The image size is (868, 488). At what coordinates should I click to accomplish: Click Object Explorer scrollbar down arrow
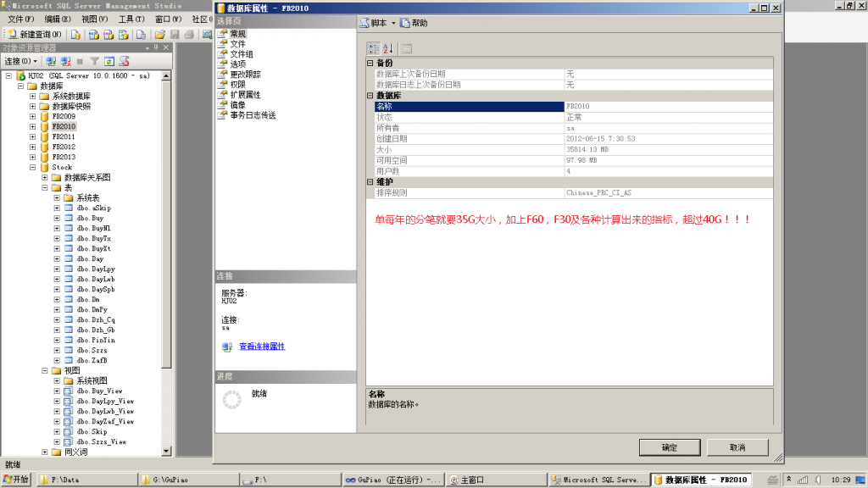coord(166,452)
